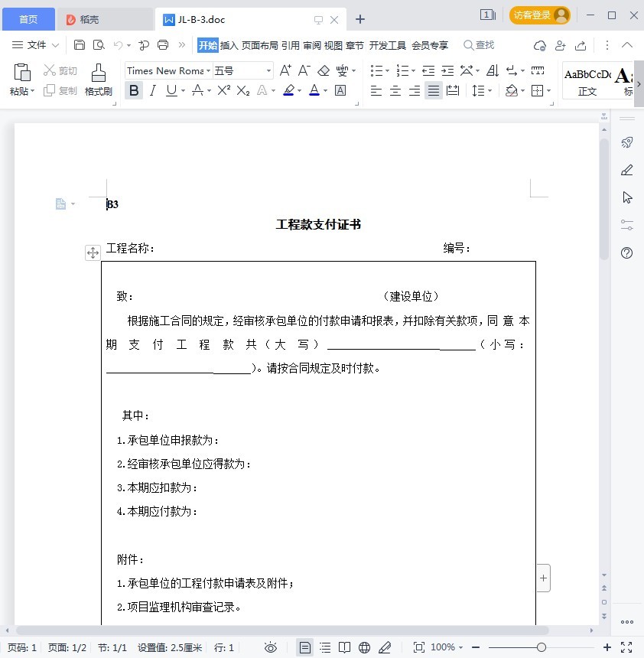This screenshot has height=658, width=644.
Task: Increase font size with A+ icon
Action: pos(285,70)
